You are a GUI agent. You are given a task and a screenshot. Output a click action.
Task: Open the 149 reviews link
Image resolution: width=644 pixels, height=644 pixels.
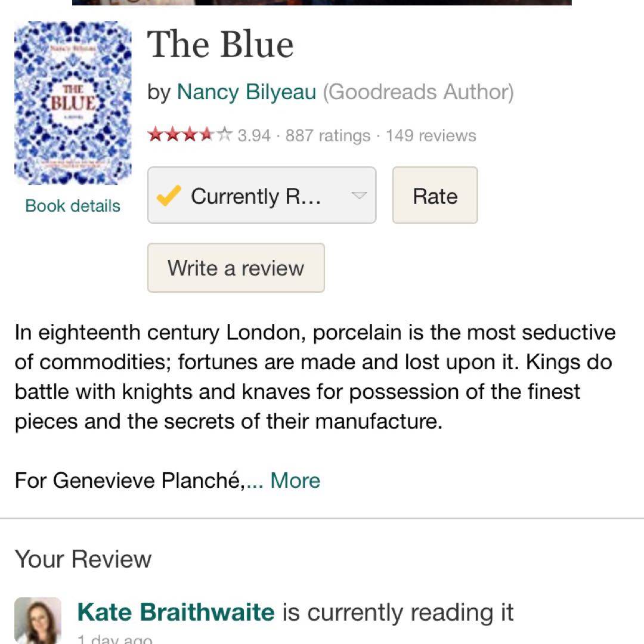click(431, 136)
